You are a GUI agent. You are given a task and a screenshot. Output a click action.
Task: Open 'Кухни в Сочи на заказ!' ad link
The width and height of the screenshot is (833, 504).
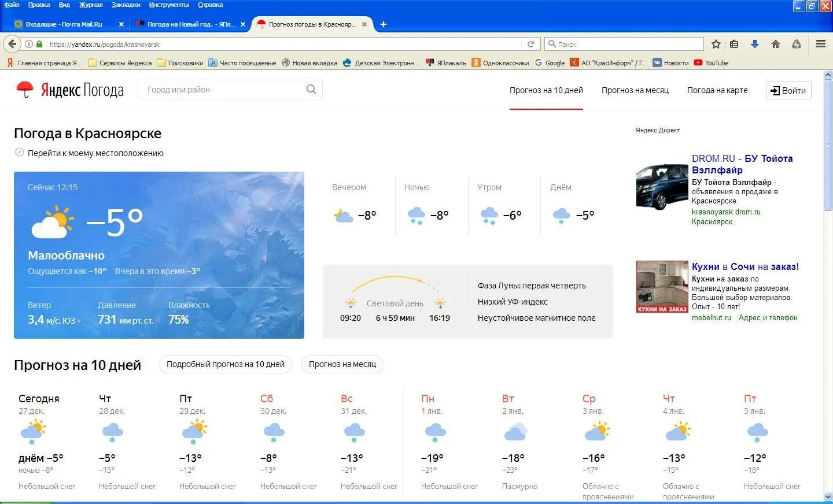(x=745, y=266)
